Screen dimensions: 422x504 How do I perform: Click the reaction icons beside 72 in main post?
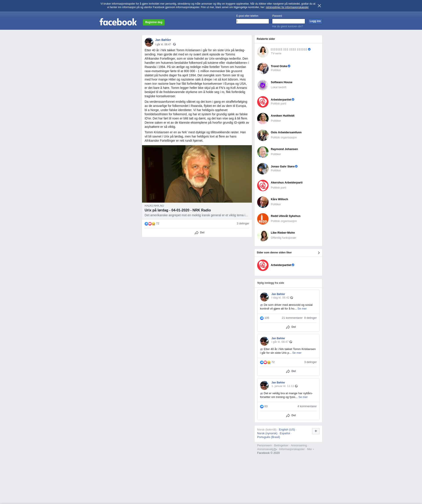tap(150, 224)
